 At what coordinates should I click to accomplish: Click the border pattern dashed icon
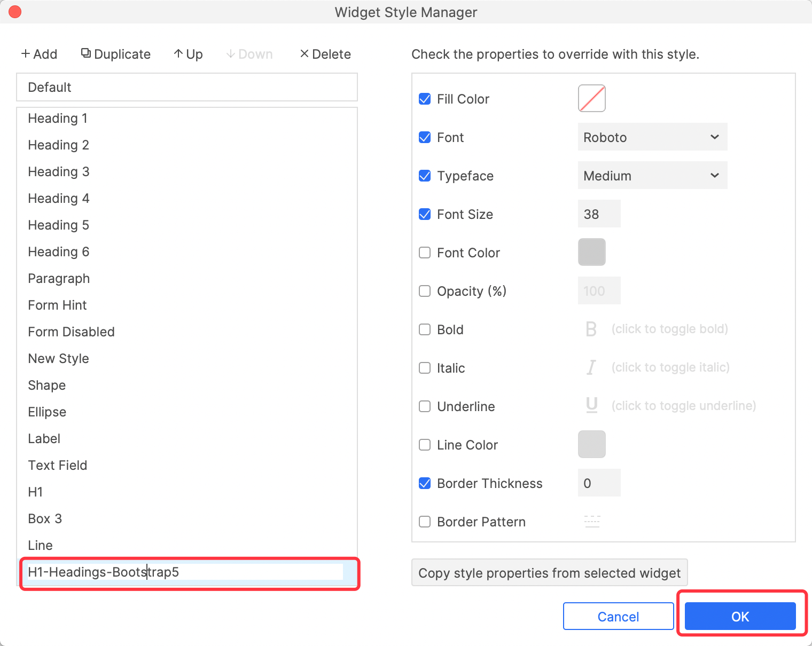pos(592,522)
